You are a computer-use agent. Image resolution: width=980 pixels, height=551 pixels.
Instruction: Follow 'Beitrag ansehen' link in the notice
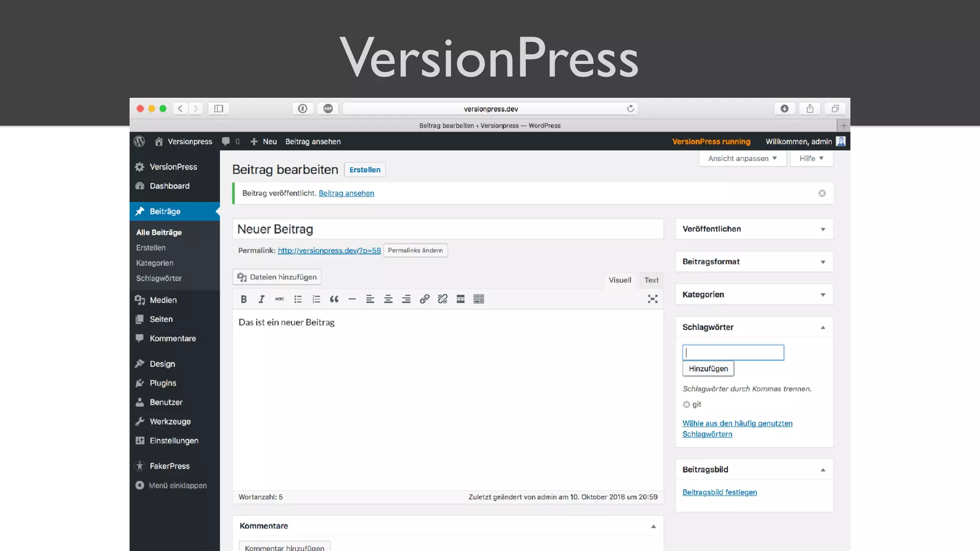point(346,193)
